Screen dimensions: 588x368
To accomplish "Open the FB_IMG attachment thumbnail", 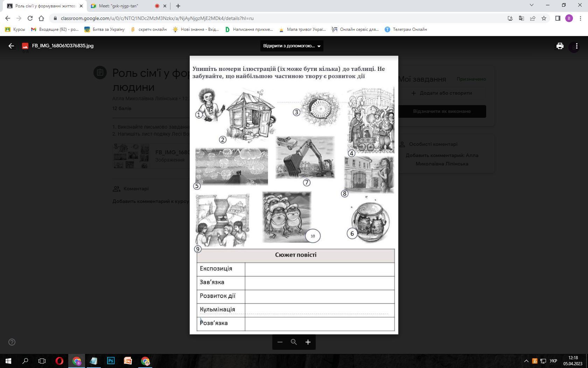I will 131,156.
